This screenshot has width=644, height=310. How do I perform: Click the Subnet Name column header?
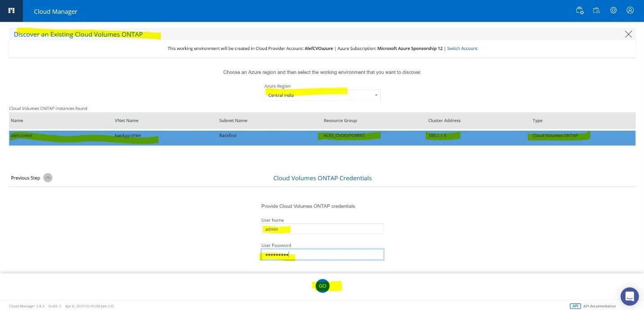233,121
